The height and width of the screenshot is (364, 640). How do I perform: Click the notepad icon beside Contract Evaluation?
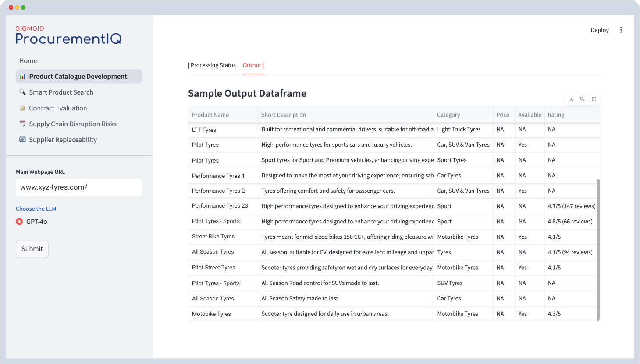point(22,108)
